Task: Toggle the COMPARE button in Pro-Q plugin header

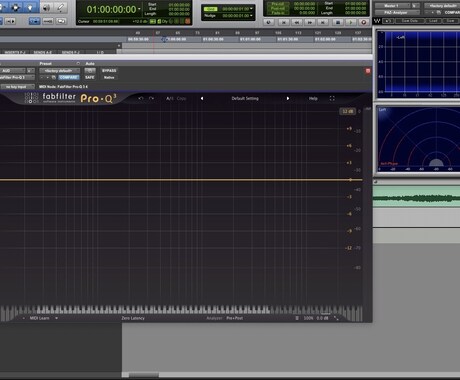Action: (69, 77)
